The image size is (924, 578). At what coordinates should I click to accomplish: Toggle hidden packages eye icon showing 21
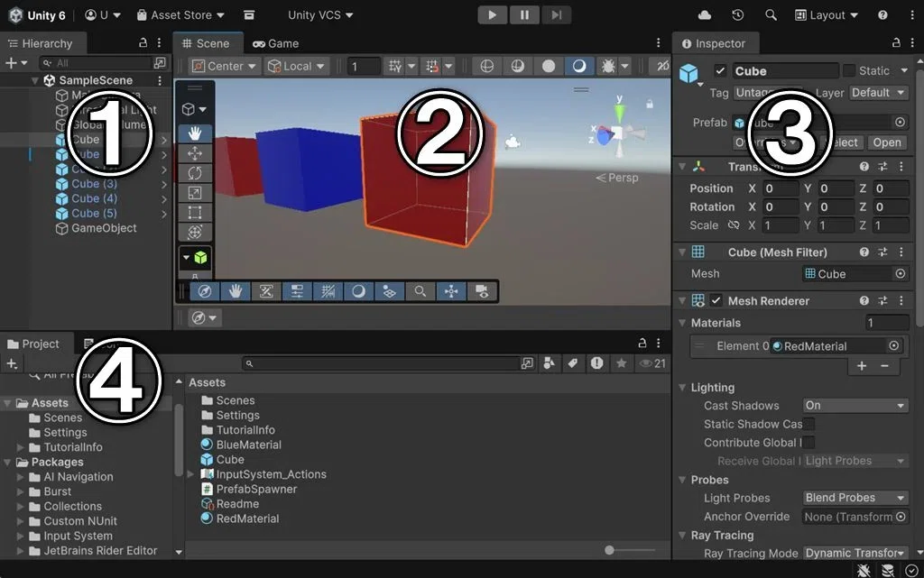[652, 363]
